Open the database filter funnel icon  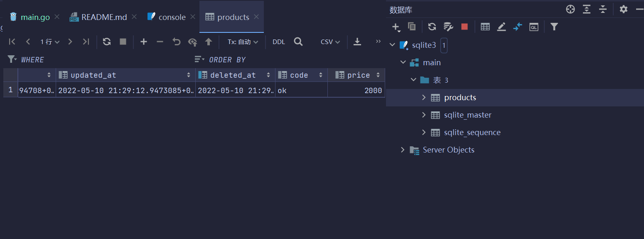click(554, 27)
